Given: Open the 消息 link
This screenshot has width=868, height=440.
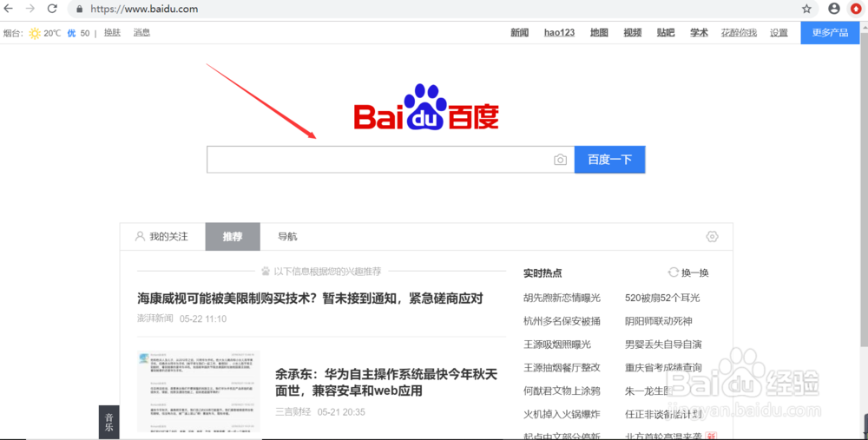Looking at the screenshot, I should 141,33.
